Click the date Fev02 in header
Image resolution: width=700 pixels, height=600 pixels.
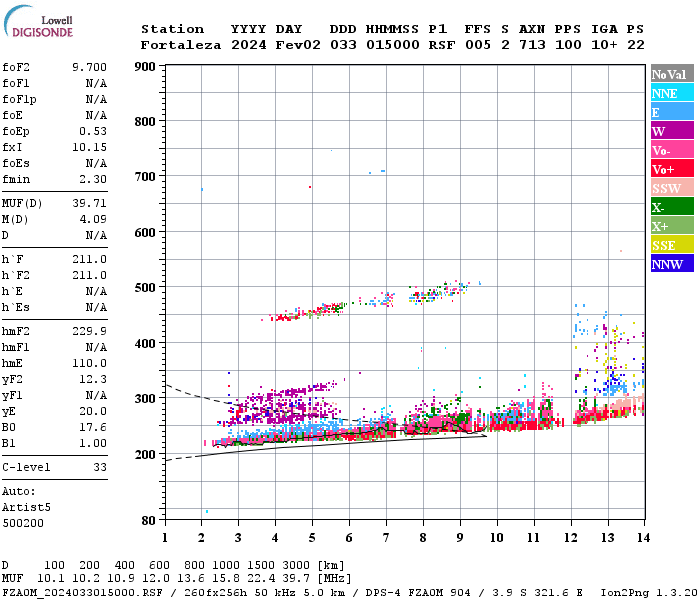pyautogui.click(x=298, y=45)
